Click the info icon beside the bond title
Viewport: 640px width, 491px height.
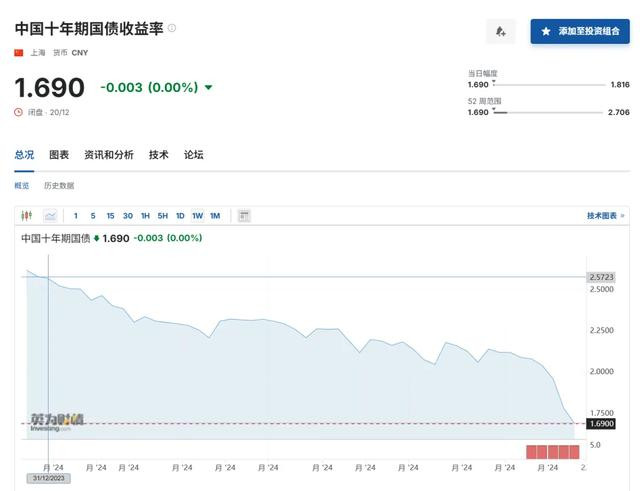pyautogui.click(x=172, y=28)
